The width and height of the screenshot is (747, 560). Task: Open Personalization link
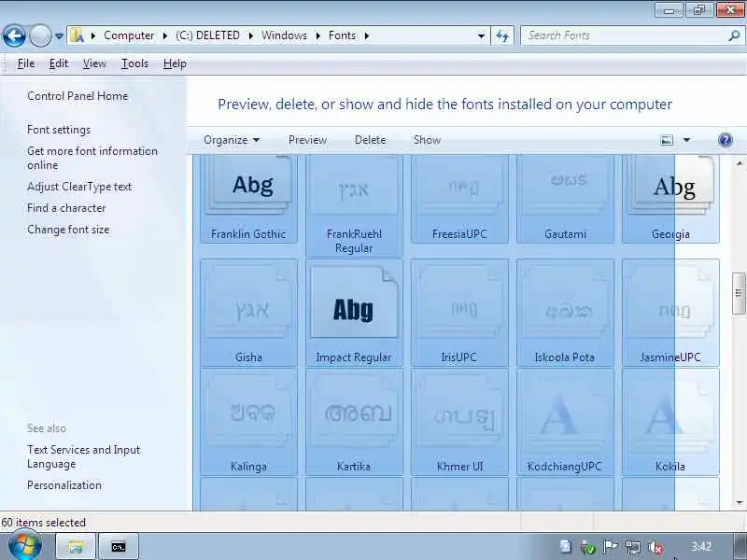pos(64,485)
